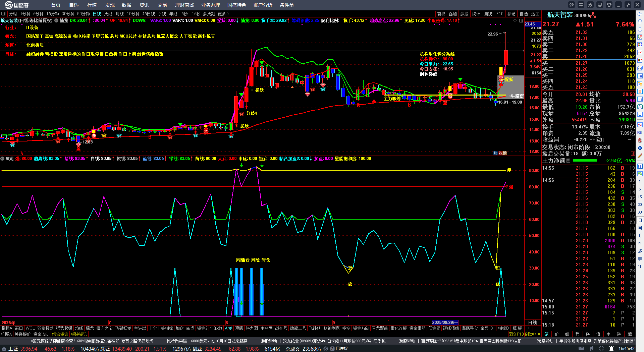Select the 热力图 indicator tab
Screen dimensions: 644x352
(252, 328)
